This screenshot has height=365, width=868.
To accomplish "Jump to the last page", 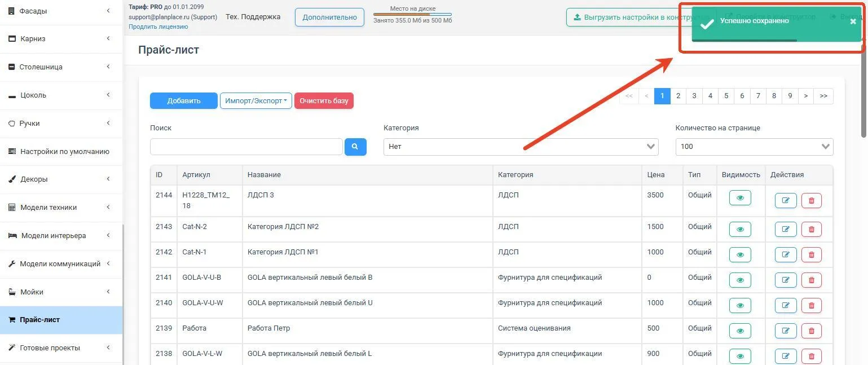I will click(x=823, y=96).
